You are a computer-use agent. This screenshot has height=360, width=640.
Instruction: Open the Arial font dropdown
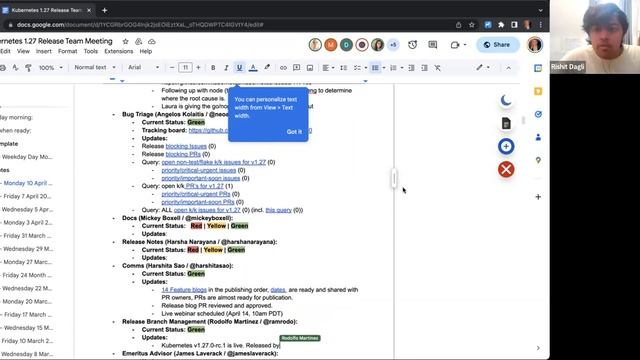pos(143,67)
